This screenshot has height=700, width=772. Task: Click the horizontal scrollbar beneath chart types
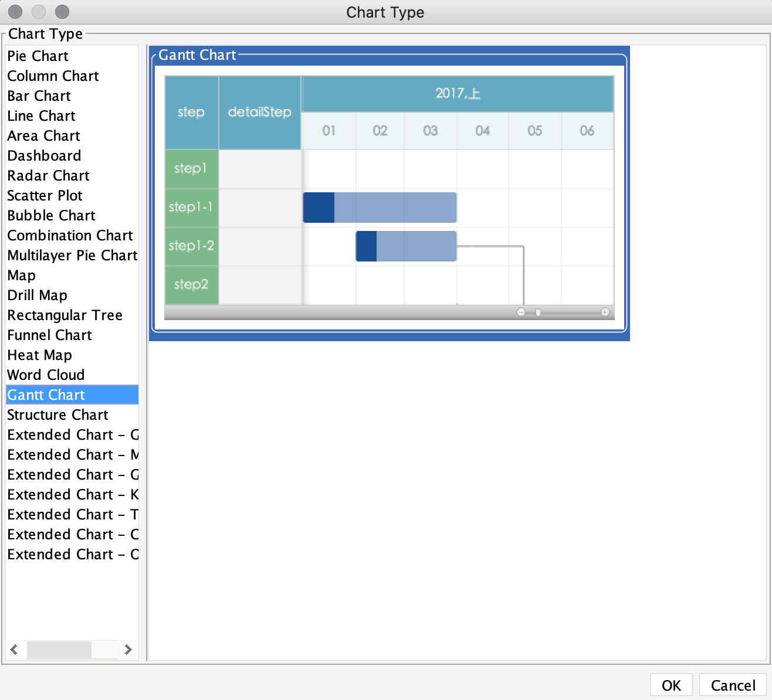click(x=59, y=650)
